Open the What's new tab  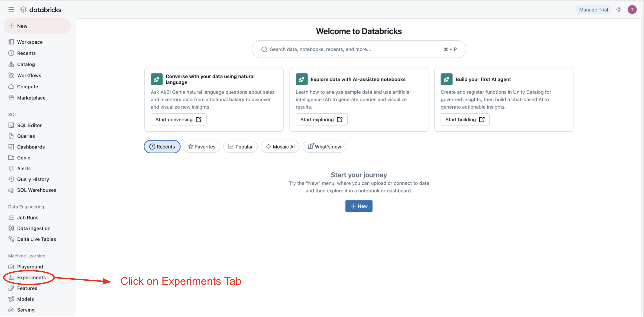[324, 146]
